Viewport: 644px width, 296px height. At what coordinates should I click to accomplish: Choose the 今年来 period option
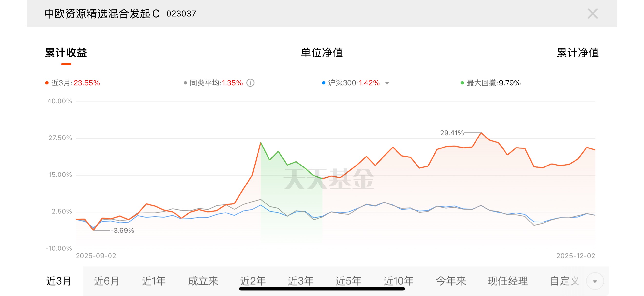(x=451, y=281)
